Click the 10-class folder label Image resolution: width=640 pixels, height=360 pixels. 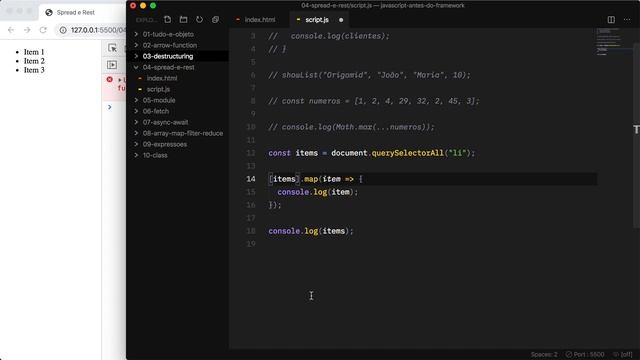(155, 155)
